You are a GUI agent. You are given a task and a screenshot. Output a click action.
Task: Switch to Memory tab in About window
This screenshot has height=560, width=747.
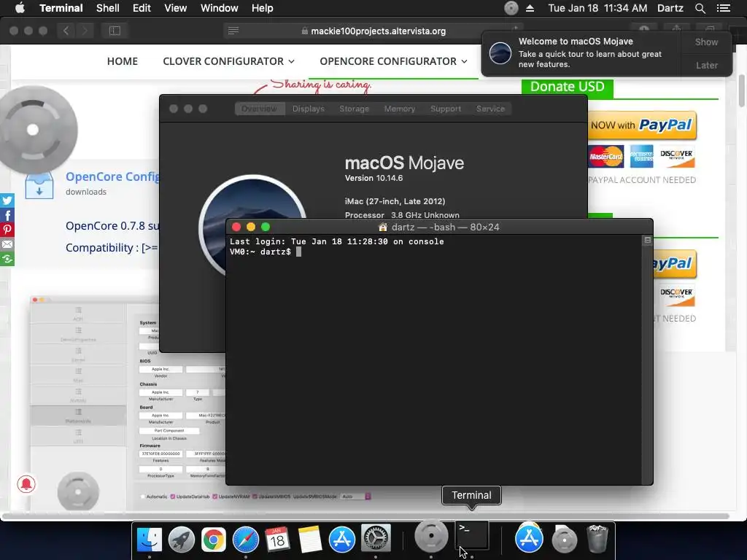(x=399, y=109)
